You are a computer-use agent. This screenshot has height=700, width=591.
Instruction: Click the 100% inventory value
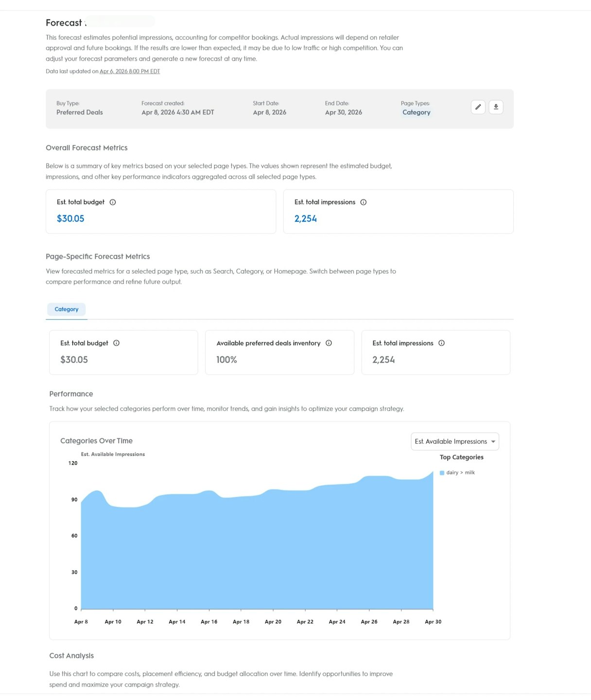pos(227,360)
